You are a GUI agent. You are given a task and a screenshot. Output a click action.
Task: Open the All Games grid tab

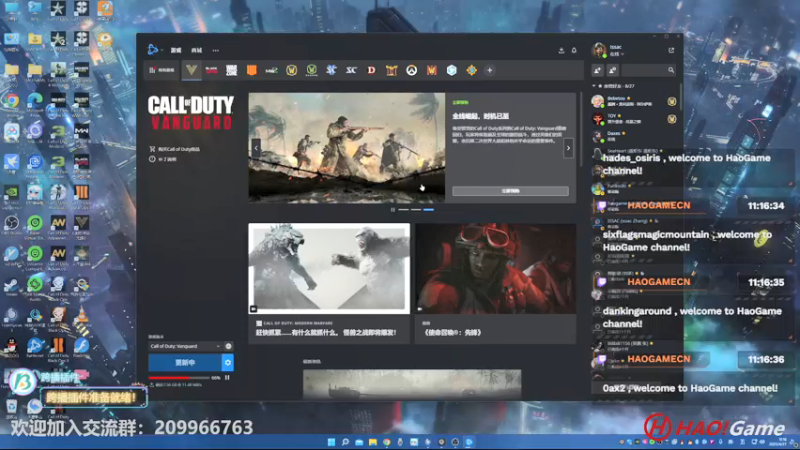coord(162,70)
